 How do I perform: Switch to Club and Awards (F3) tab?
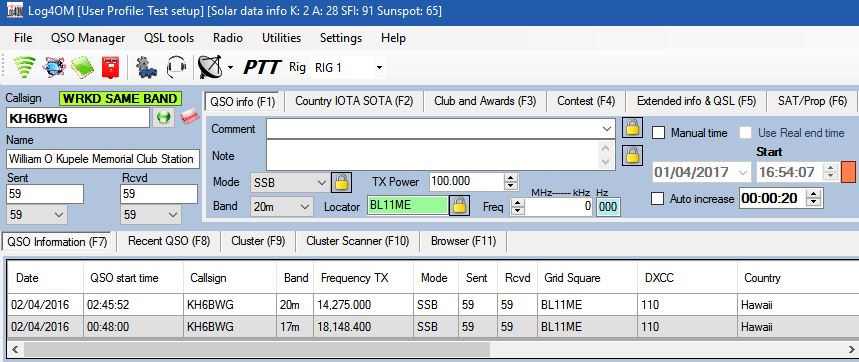(x=485, y=101)
